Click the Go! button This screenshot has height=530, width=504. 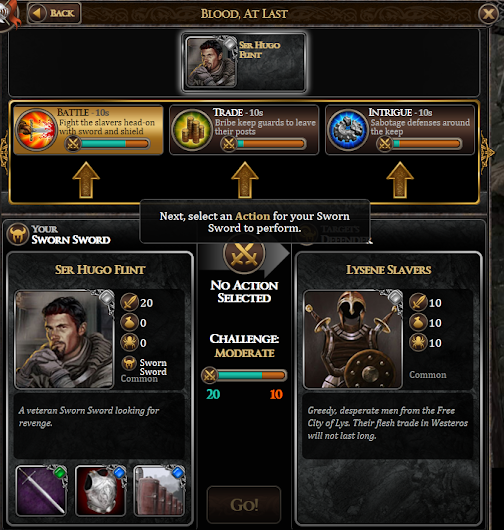(x=244, y=505)
